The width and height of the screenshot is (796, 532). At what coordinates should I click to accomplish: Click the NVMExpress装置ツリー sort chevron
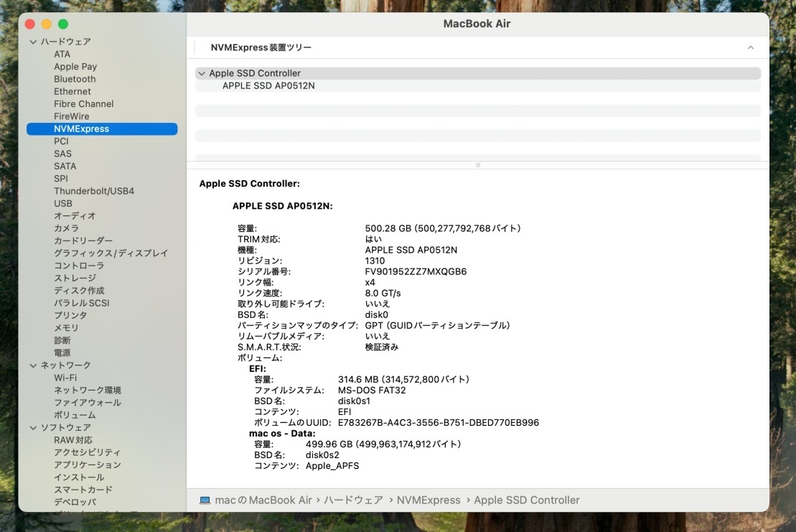(750, 47)
